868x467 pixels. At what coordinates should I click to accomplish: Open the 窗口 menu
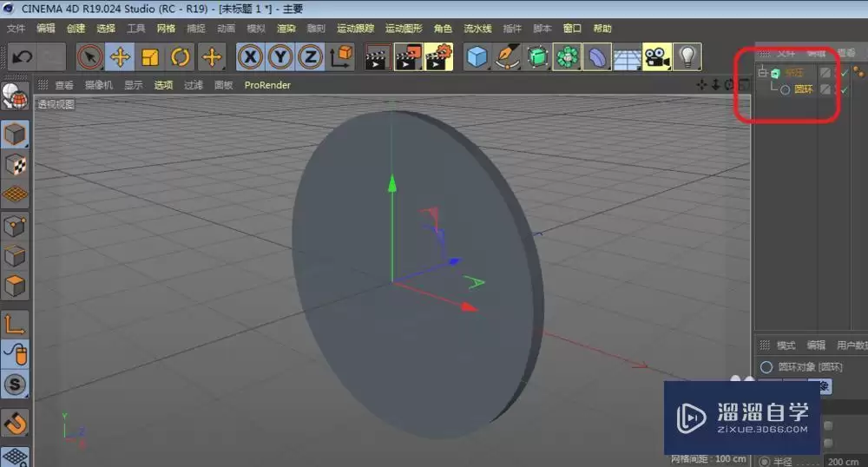coord(572,29)
